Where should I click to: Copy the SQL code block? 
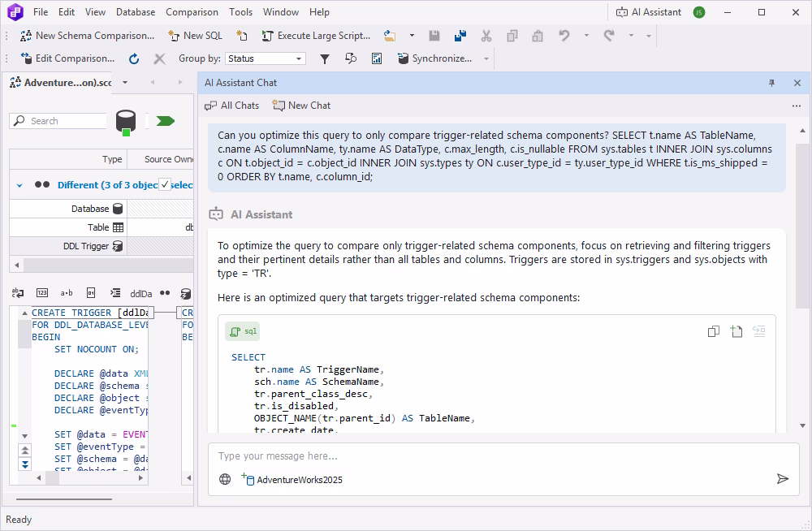(x=714, y=331)
